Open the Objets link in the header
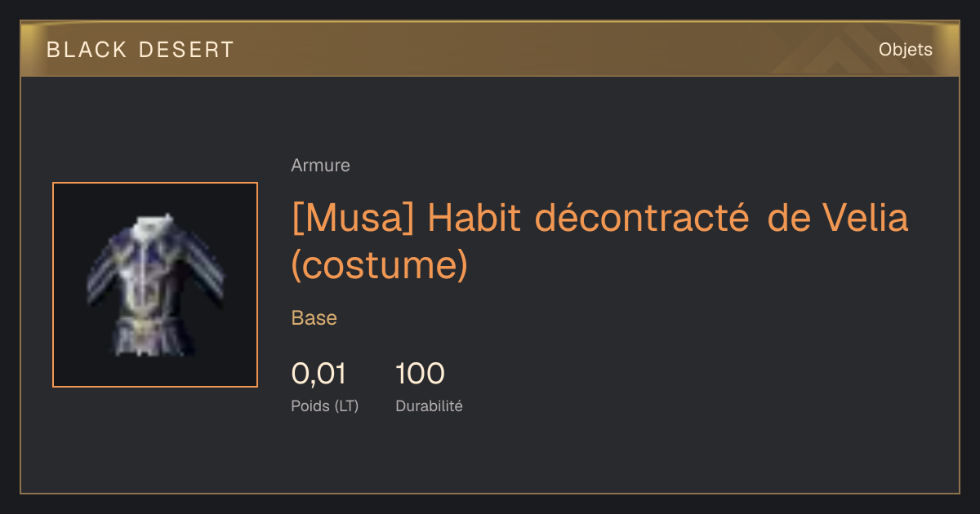The image size is (980, 514). point(905,50)
